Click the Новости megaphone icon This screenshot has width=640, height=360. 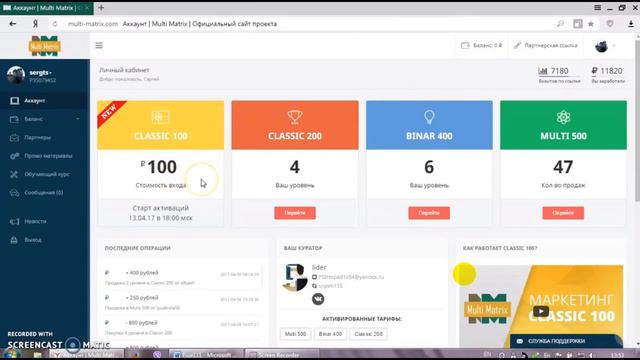point(14,221)
